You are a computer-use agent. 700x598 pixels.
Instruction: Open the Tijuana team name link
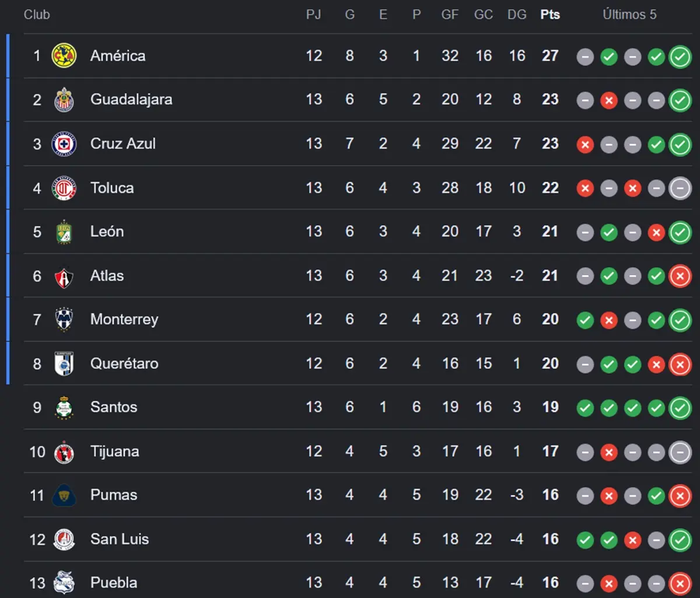[115, 452]
